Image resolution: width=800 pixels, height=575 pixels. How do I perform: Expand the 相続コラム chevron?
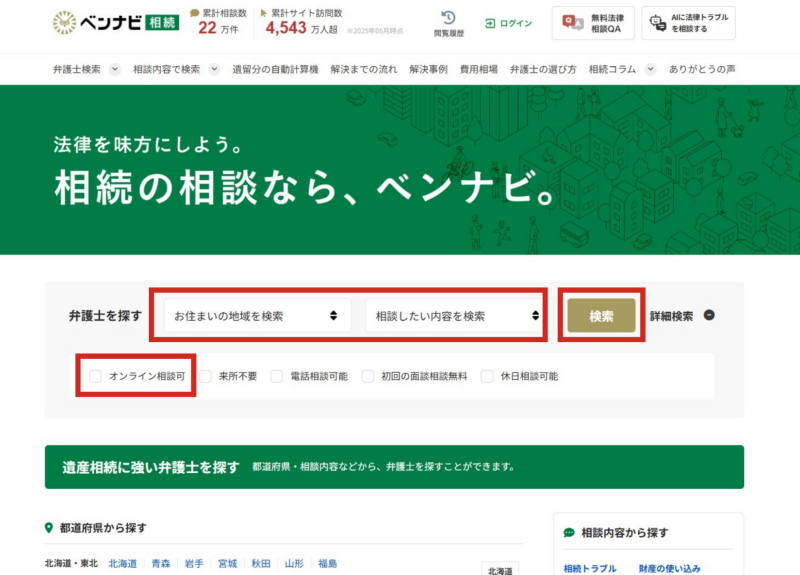(651, 69)
